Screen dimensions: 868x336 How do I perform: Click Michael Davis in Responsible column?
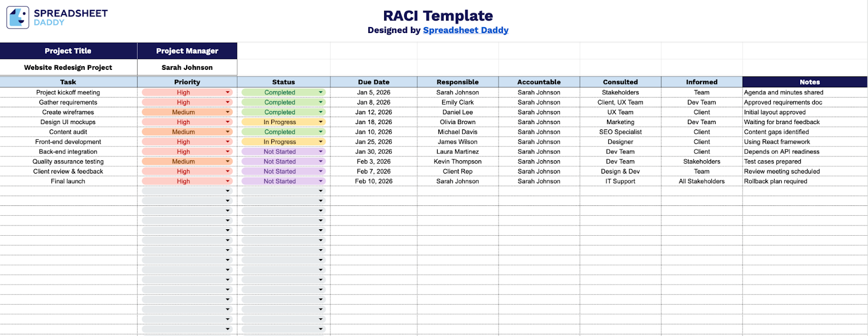pyautogui.click(x=458, y=132)
